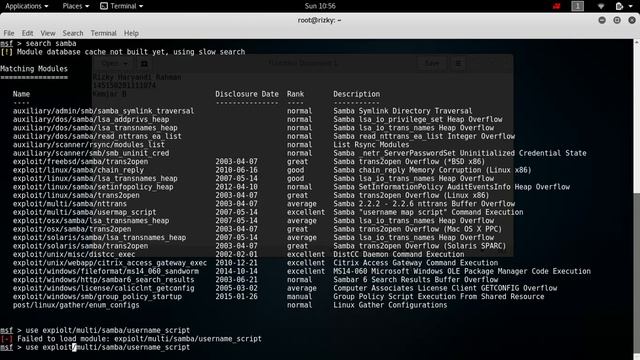The height and width of the screenshot is (360, 640).
Task: Click 'auxiliary/admin/smb/samba_symlink_traversal' row
Action: coord(242,111)
